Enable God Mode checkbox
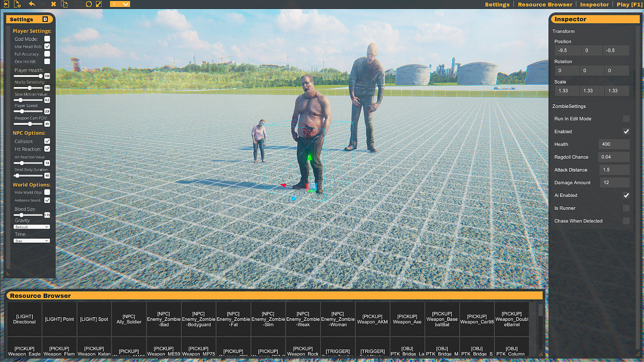Viewport: 644px width, 362px height. click(x=47, y=38)
